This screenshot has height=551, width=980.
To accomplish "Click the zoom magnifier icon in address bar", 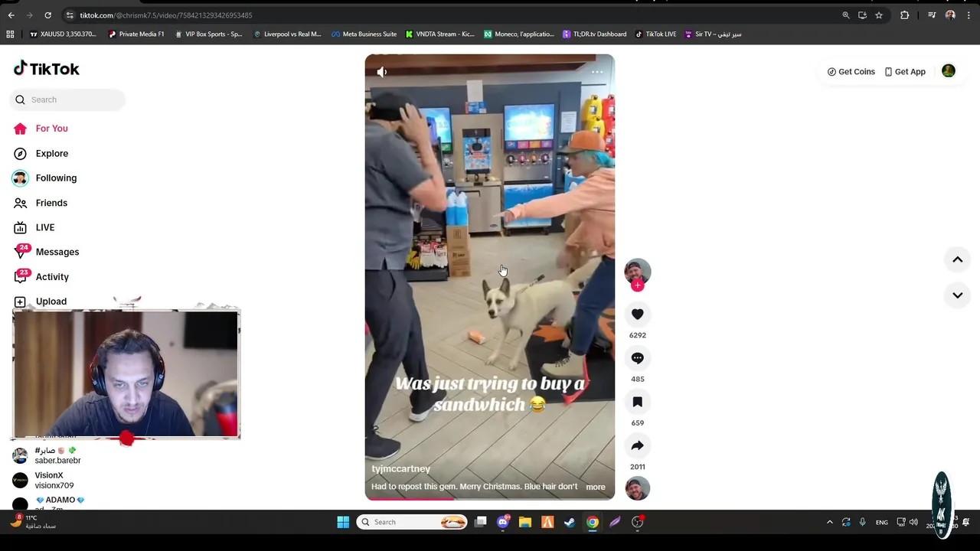I will coord(846,15).
